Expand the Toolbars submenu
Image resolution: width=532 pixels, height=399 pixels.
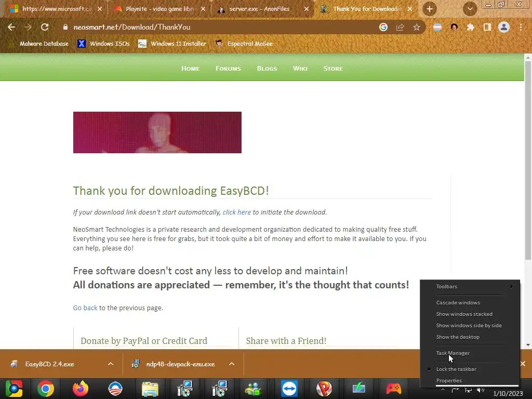(x=470, y=286)
